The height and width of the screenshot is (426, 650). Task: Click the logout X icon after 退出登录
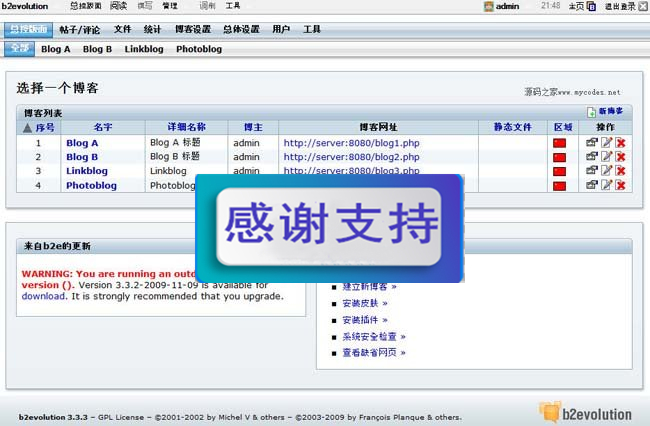click(643, 7)
